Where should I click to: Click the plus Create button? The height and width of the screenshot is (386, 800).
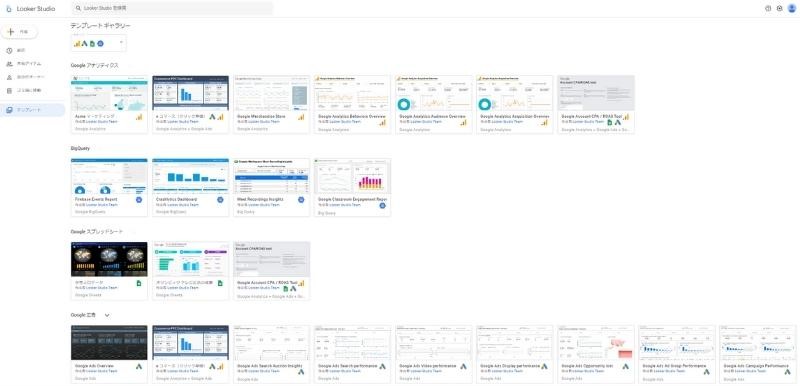point(19,32)
